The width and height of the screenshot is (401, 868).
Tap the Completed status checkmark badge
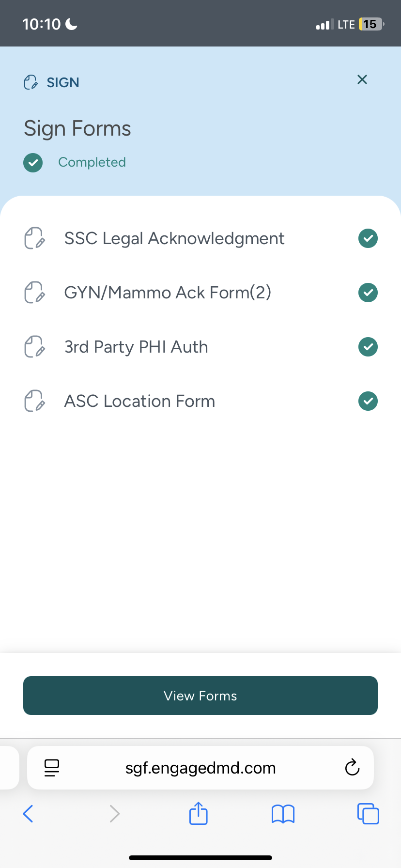(33, 162)
